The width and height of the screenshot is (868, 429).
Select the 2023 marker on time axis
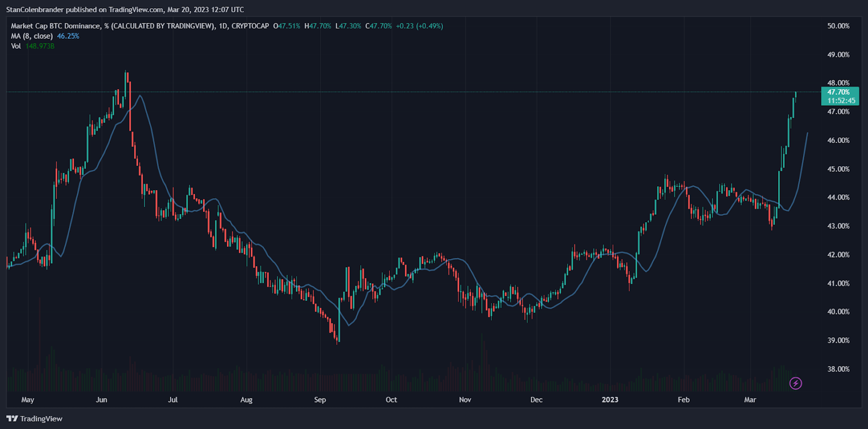pyautogui.click(x=610, y=399)
